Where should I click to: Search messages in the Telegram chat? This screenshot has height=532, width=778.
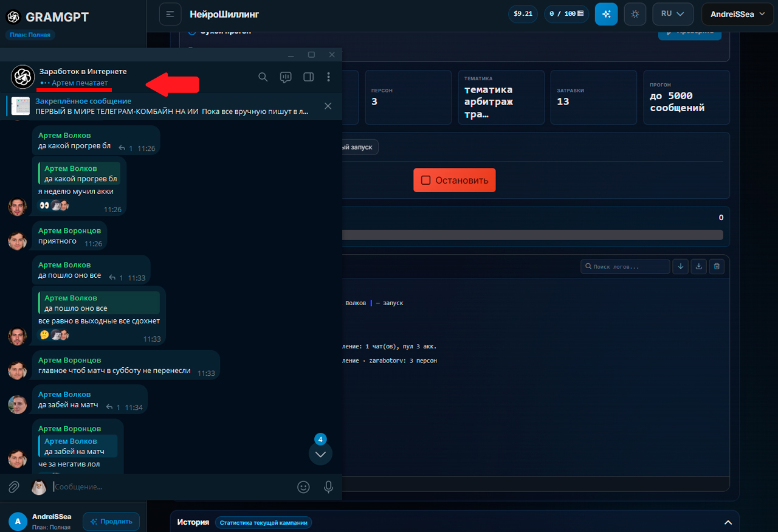point(263,77)
